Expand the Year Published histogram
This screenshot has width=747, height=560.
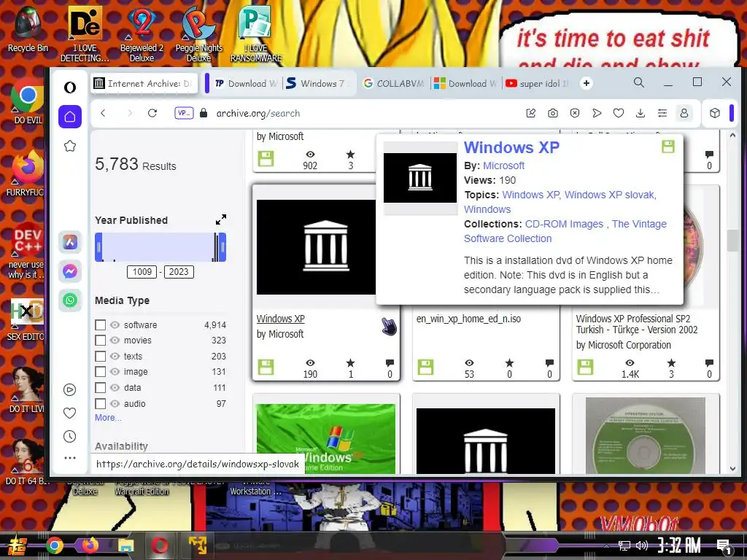coord(221,219)
